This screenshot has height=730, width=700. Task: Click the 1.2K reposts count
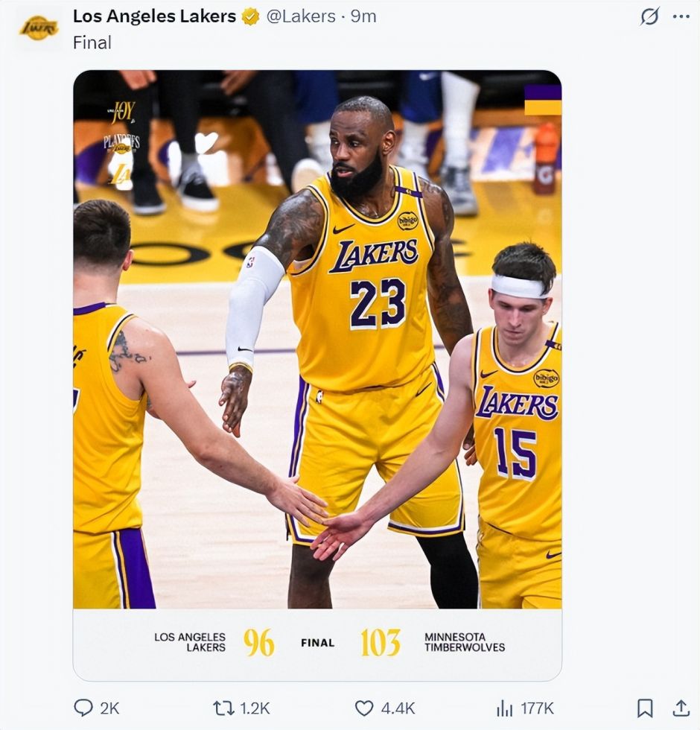255,708
